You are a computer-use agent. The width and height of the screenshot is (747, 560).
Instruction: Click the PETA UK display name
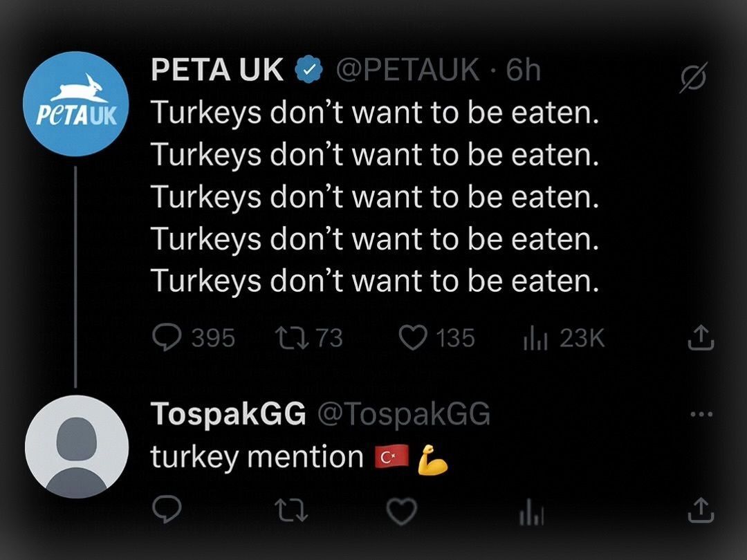click(x=216, y=70)
